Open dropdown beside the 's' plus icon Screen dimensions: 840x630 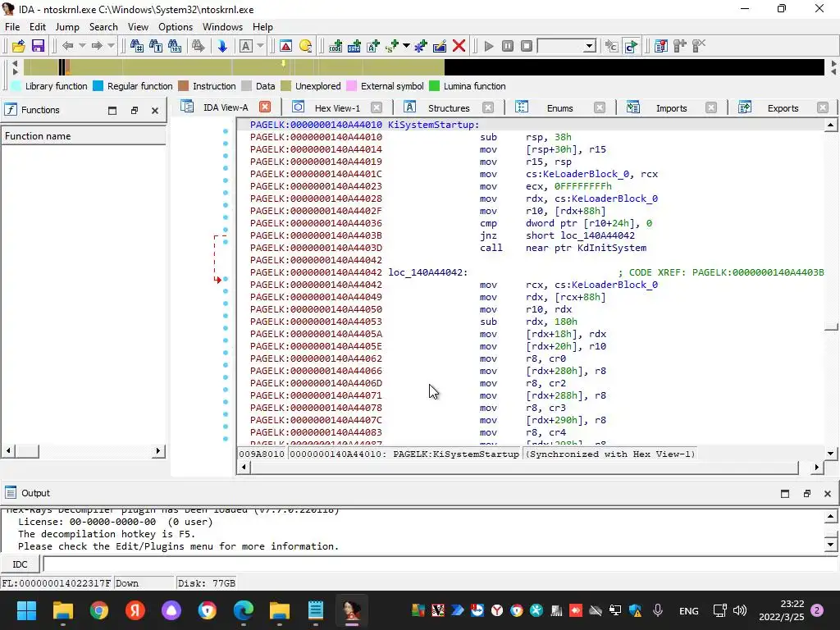point(406,46)
